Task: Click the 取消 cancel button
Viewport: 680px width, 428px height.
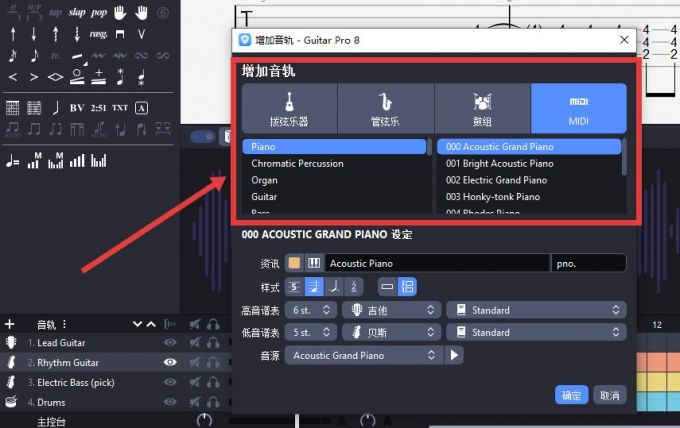Action: [x=610, y=395]
